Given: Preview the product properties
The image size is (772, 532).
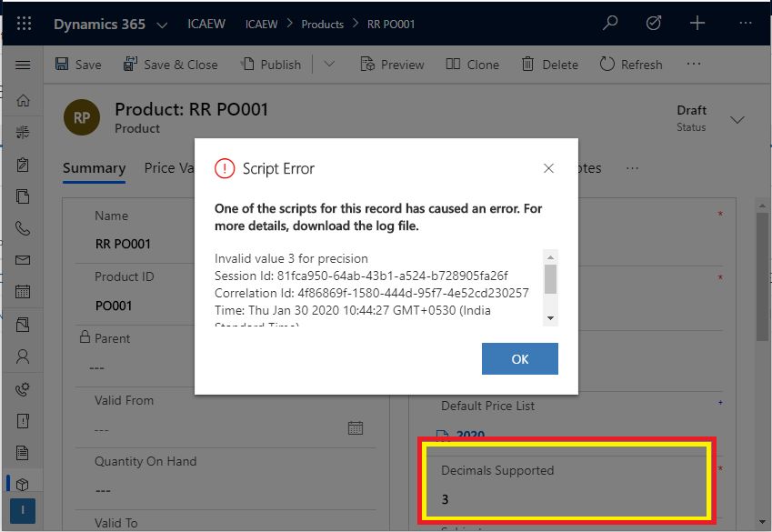Looking at the screenshot, I should pyautogui.click(x=392, y=65).
